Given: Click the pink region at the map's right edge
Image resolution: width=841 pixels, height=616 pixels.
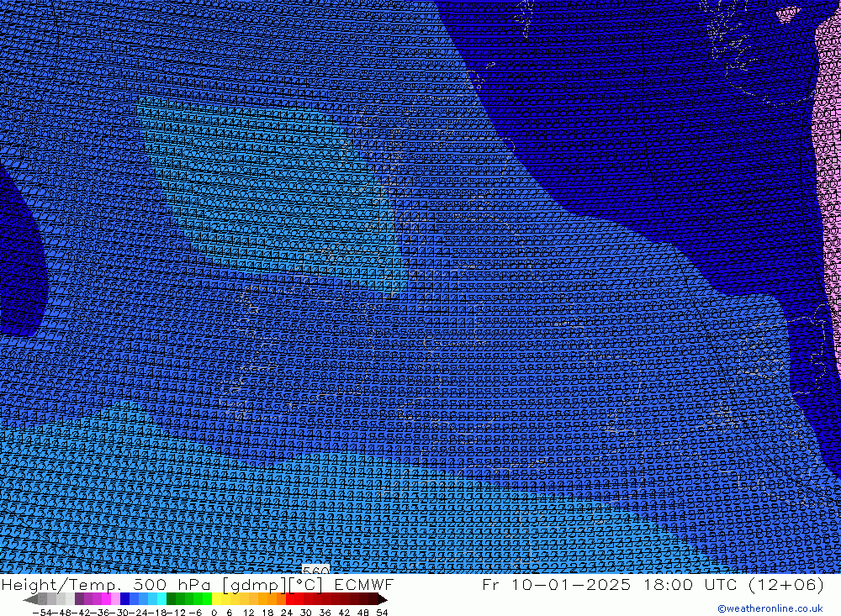Looking at the screenshot, I should pos(828,161).
